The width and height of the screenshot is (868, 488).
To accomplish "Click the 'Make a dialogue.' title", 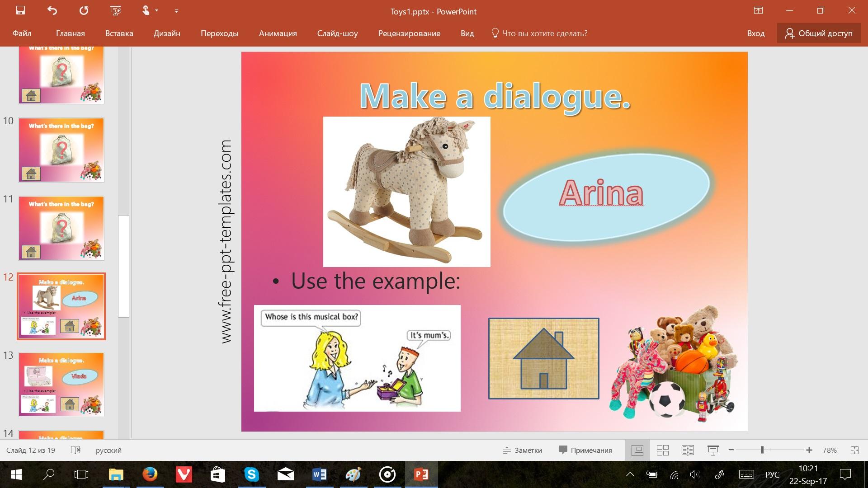I will 495,96.
